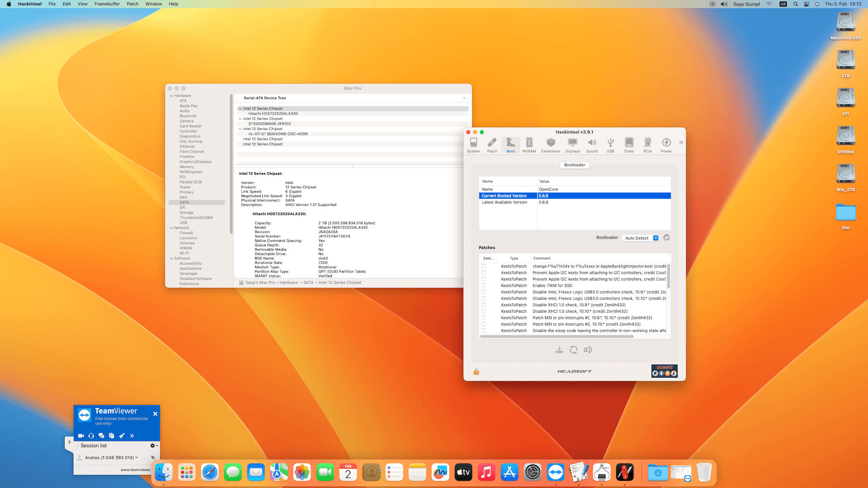
Task: Collapse the Hardware tree section
Action: [171, 96]
